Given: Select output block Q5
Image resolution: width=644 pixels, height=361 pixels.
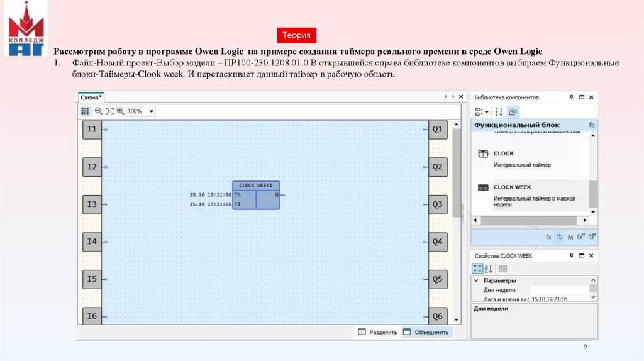Looking at the screenshot, I should pos(438,279).
